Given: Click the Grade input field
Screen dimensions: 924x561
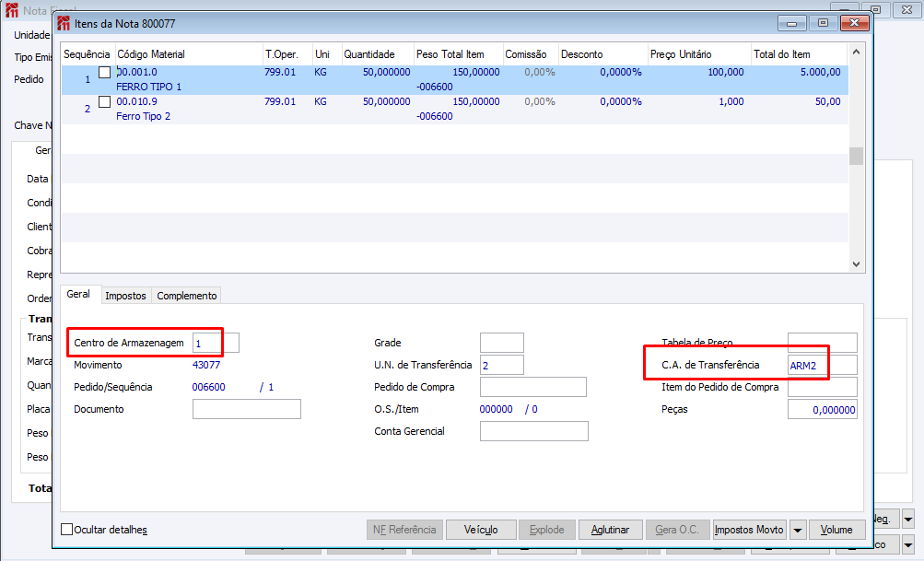Looking at the screenshot, I should (501, 343).
